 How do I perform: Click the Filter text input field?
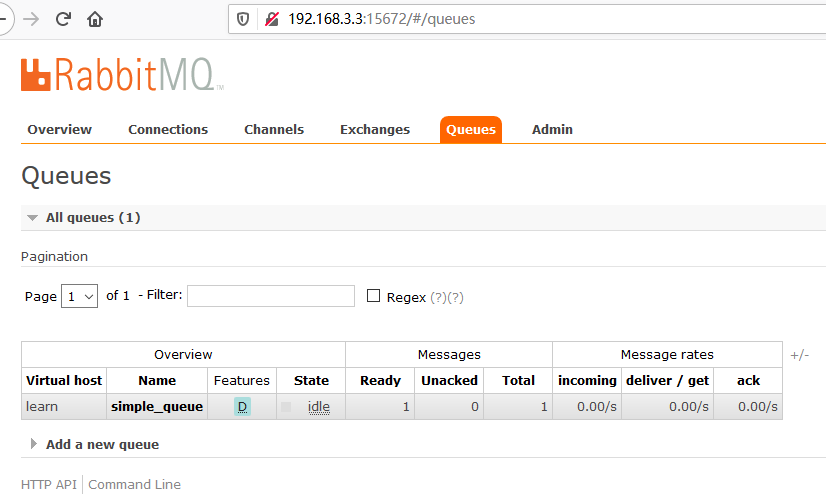pyautogui.click(x=270, y=296)
